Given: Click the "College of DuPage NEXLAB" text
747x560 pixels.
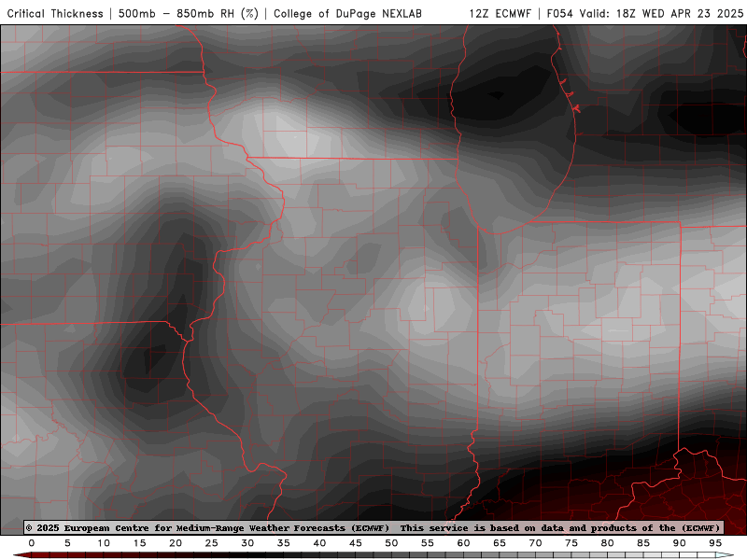Looking at the screenshot, I should pyautogui.click(x=347, y=14).
